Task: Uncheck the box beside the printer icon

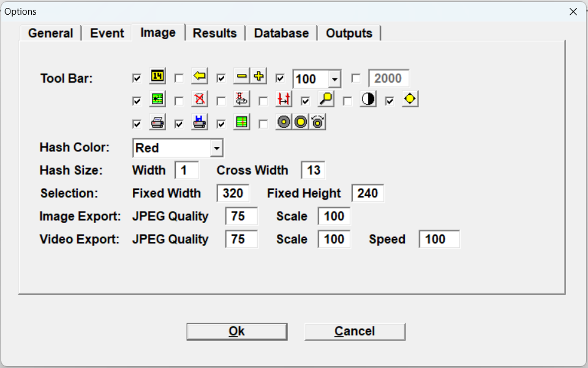Action: pos(137,124)
